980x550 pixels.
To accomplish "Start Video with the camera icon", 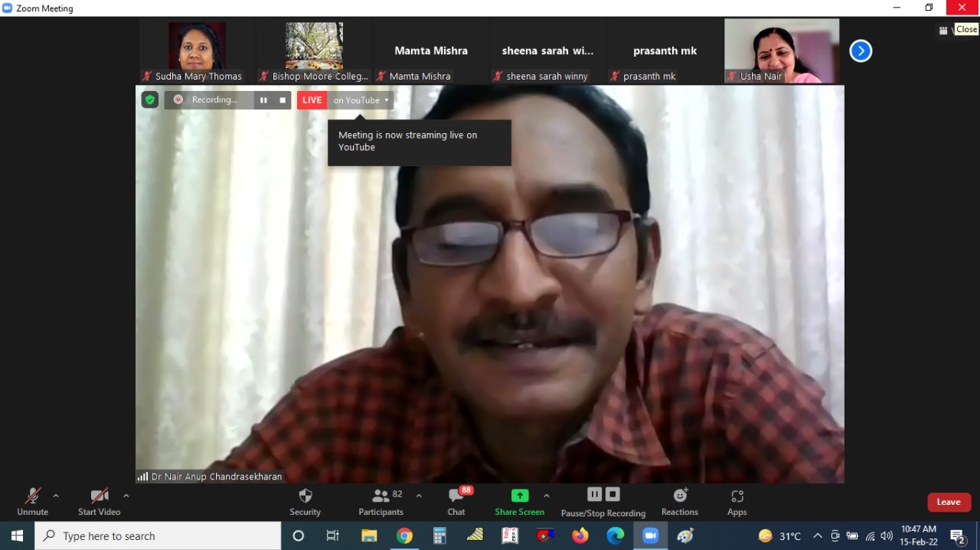I will (99, 502).
